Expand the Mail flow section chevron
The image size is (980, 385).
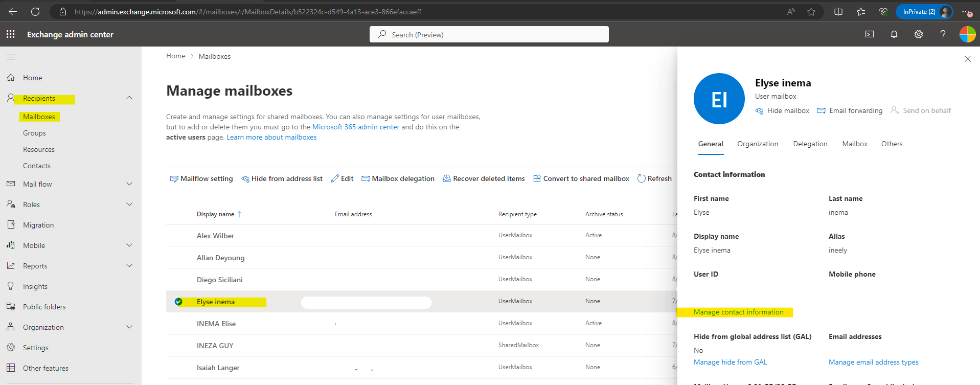pos(129,184)
